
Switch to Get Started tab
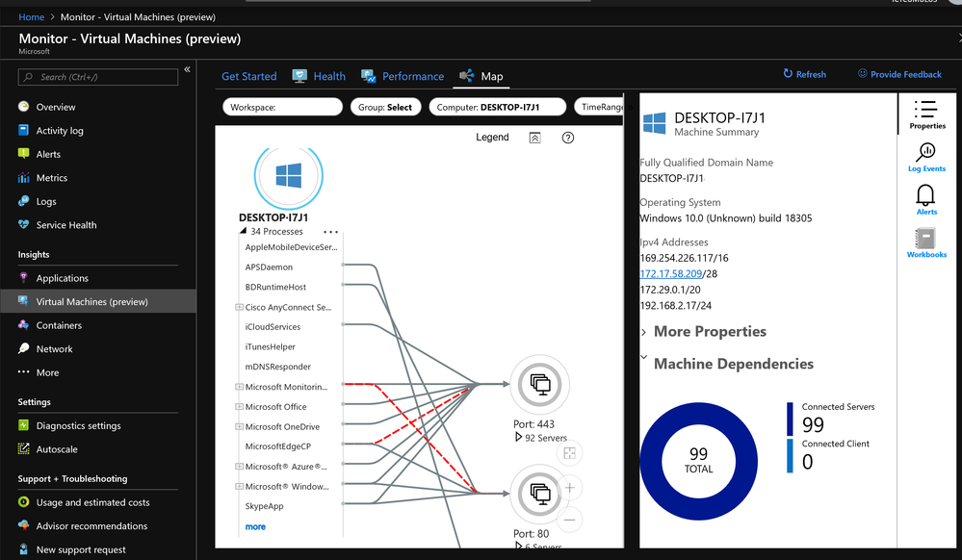pos(249,76)
